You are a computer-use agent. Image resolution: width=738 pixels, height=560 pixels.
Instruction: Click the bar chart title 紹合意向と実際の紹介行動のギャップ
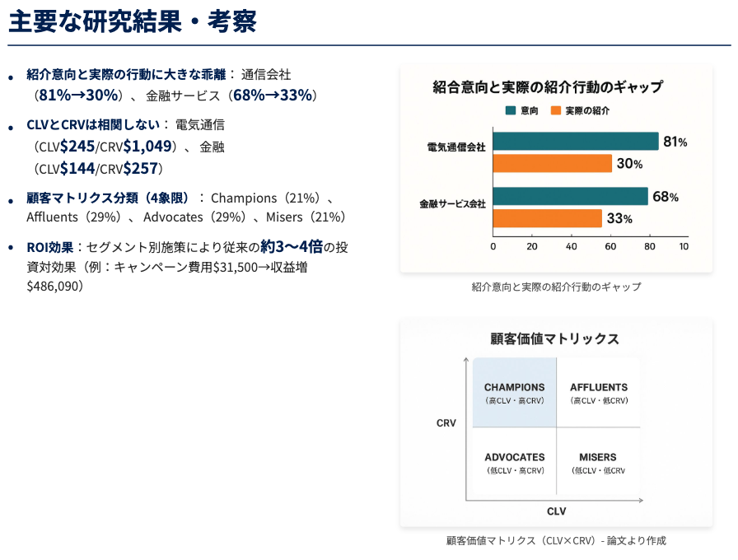pos(548,87)
